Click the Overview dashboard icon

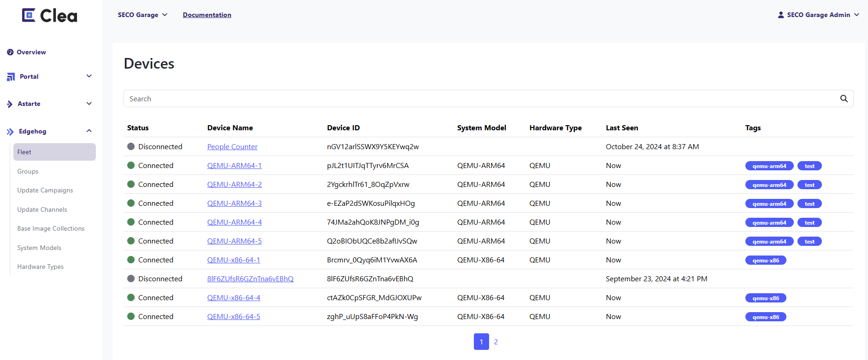coord(10,52)
